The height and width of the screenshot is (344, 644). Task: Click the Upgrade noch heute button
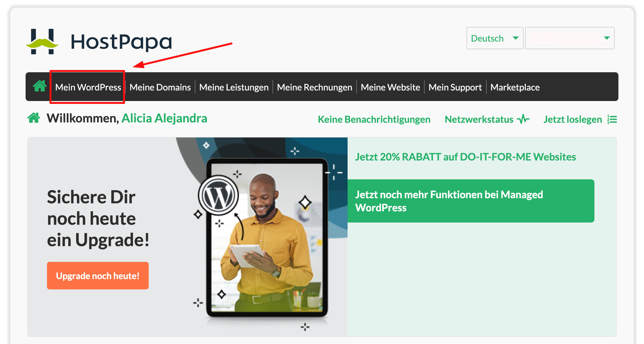(98, 275)
